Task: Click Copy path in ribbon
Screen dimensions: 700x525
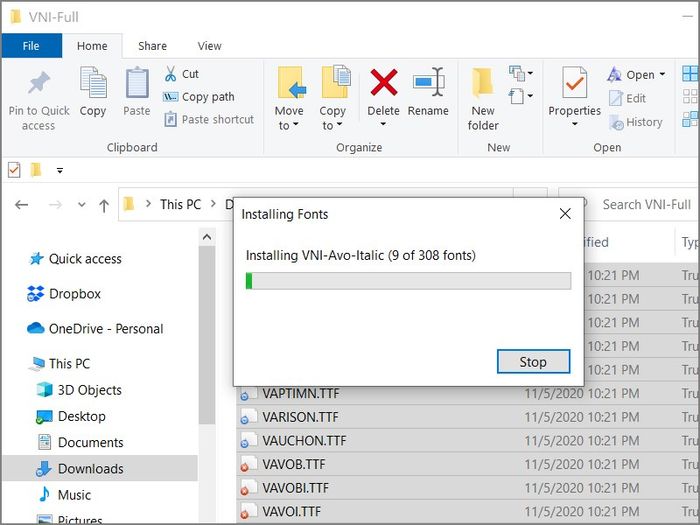Action: pos(199,97)
